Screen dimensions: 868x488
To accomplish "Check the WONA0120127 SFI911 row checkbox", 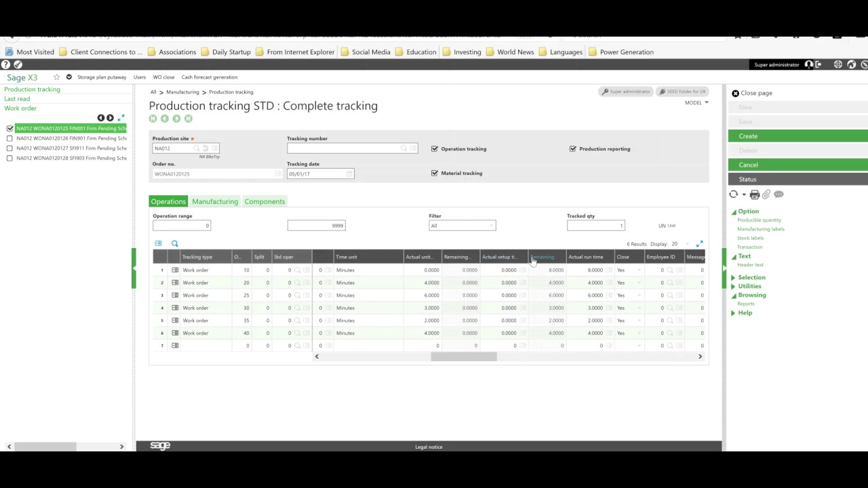I will [x=9, y=148].
